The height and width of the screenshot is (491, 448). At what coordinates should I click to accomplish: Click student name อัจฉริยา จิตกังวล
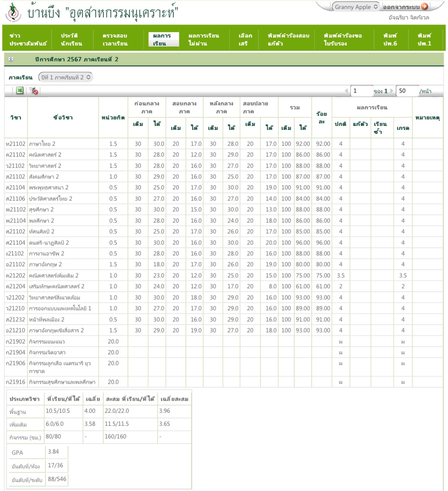click(x=409, y=17)
